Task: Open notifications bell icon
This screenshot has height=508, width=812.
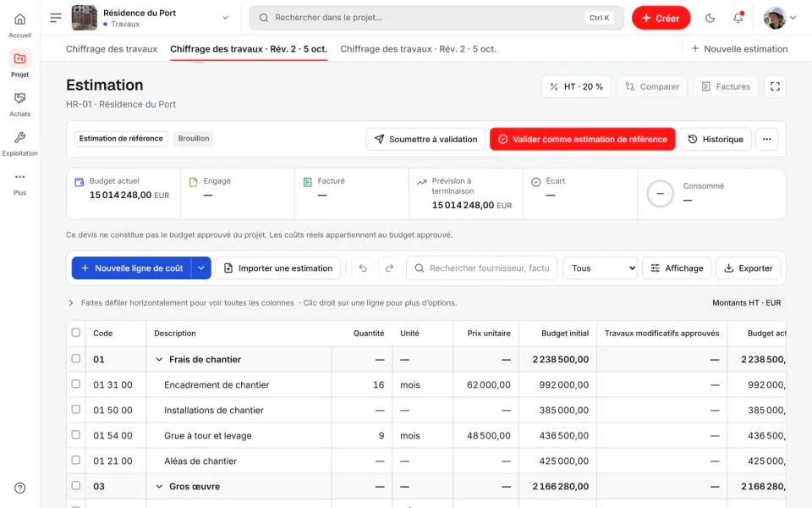Action: (x=738, y=18)
